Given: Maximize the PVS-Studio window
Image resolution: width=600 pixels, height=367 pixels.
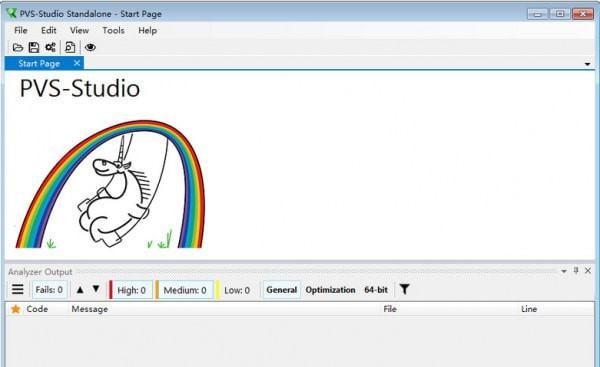Looking at the screenshot, I should [x=559, y=14].
